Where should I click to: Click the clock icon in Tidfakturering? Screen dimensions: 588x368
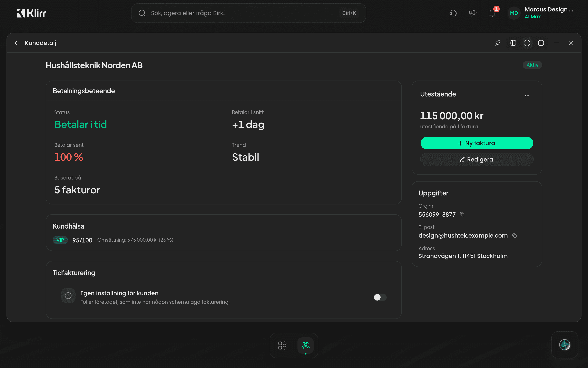click(68, 296)
